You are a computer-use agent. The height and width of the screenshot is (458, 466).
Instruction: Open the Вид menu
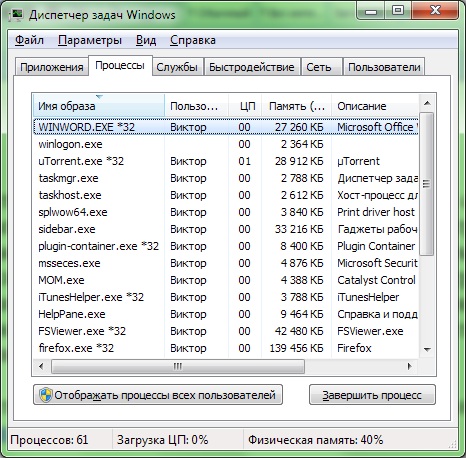pyautogui.click(x=146, y=40)
